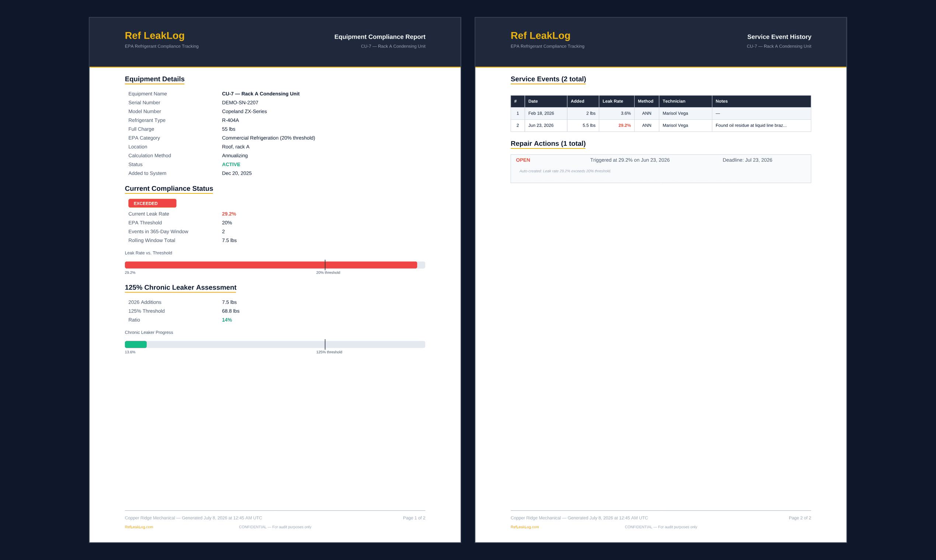Click the Service Event History title

point(779,36)
